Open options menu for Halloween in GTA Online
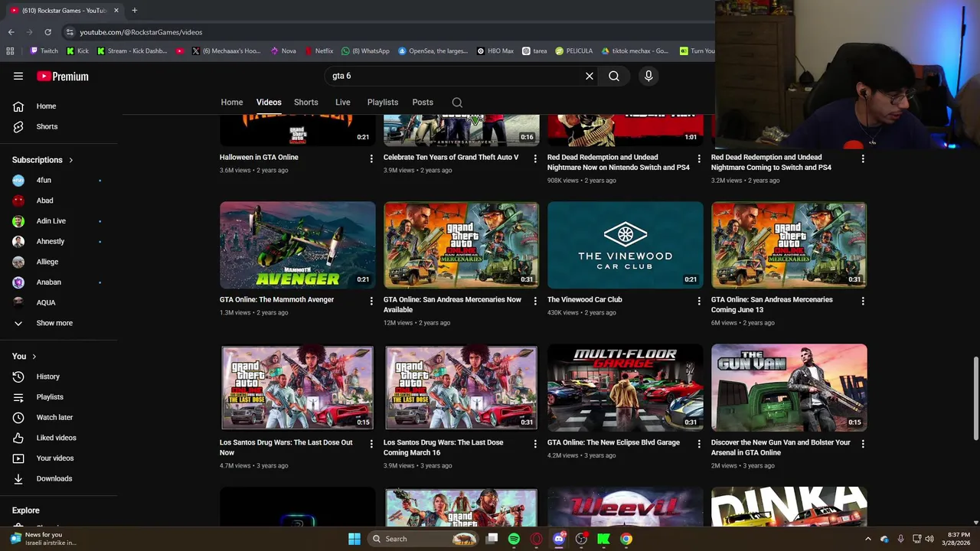 pyautogui.click(x=371, y=158)
